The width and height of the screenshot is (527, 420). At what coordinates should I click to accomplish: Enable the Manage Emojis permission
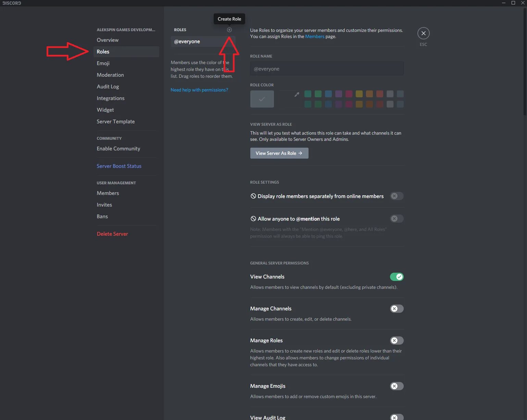pyautogui.click(x=397, y=386)
